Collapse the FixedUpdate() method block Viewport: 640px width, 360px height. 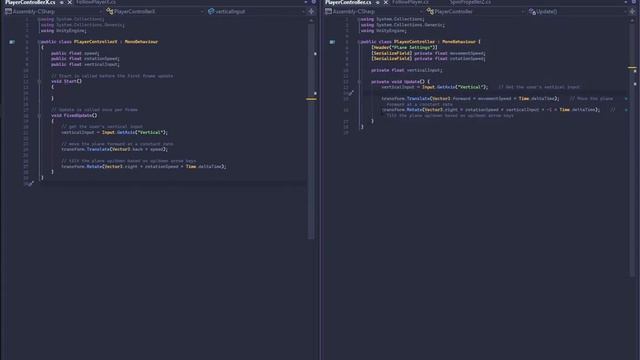[39, 116]
